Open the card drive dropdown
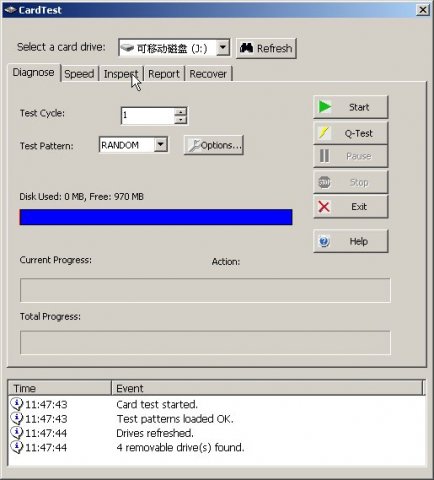Screen dimensions: 434x480 (x=223, y=48)
